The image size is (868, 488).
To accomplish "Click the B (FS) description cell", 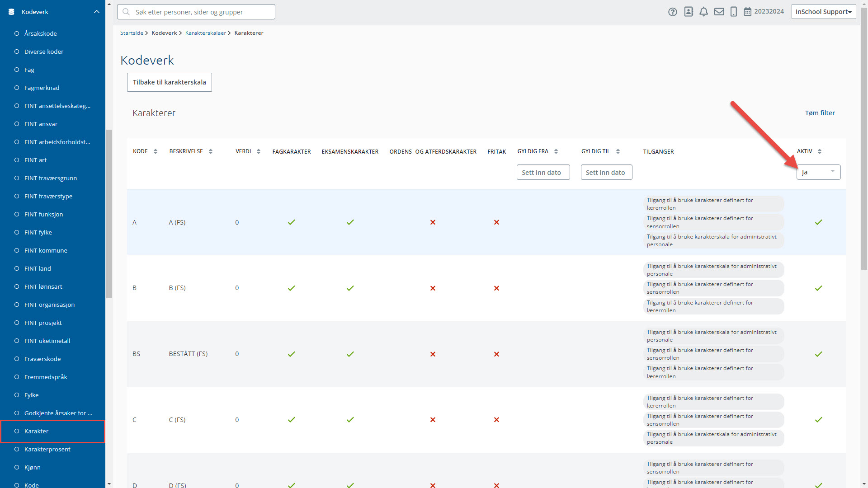I will click(x=177, y=288).
